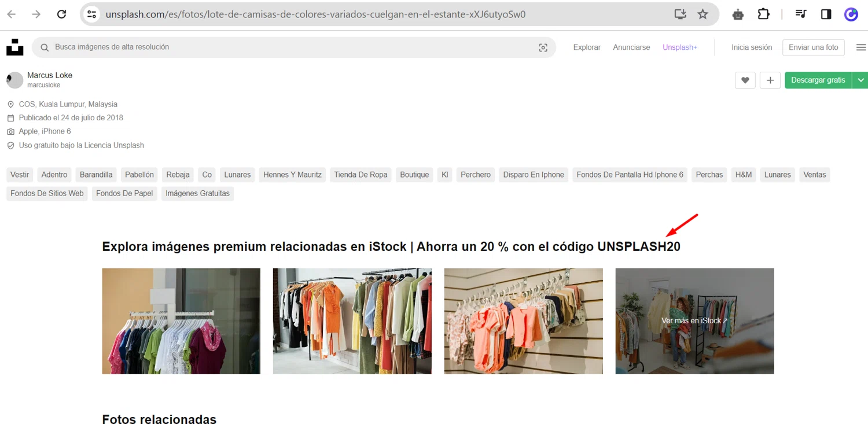Select the Boutique tag
868x424 pixels.
pyautogui.click(x=414, y=175)
